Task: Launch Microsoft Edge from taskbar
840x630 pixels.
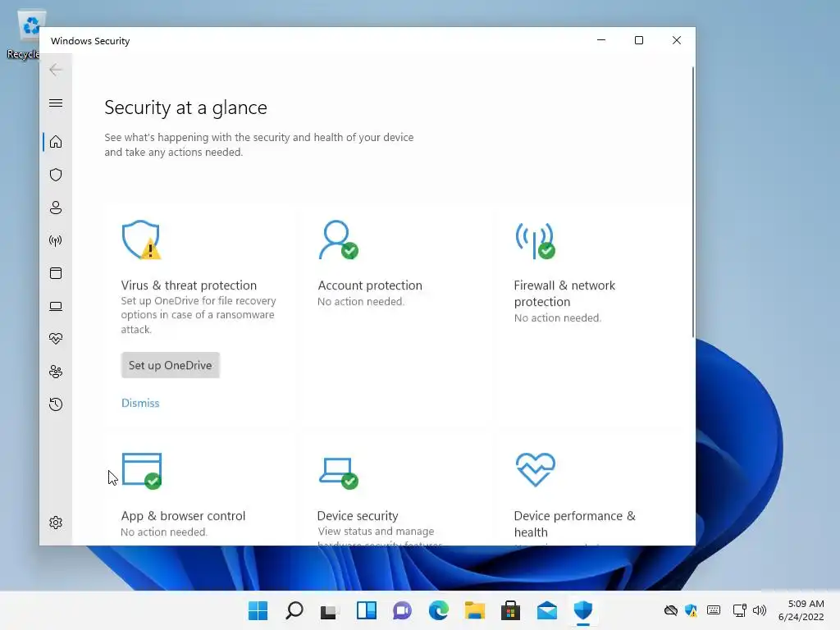Action: (x=439, y=610)
